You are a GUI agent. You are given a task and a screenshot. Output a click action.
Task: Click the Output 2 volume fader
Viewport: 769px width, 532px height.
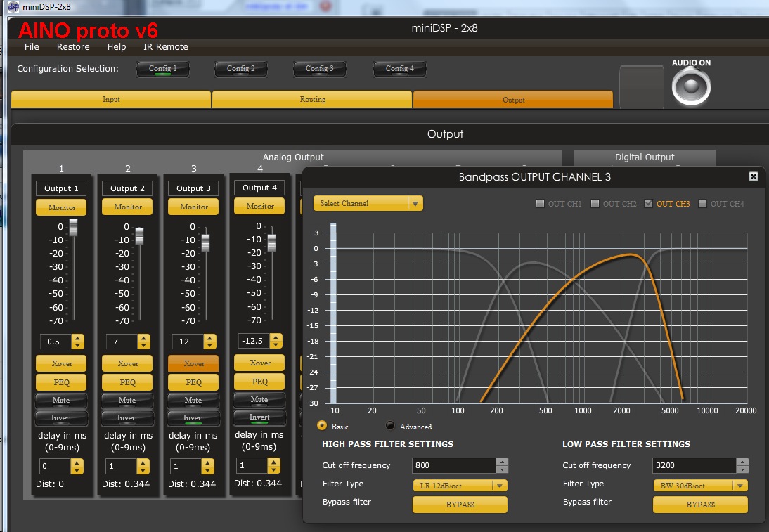pos(140,236)
